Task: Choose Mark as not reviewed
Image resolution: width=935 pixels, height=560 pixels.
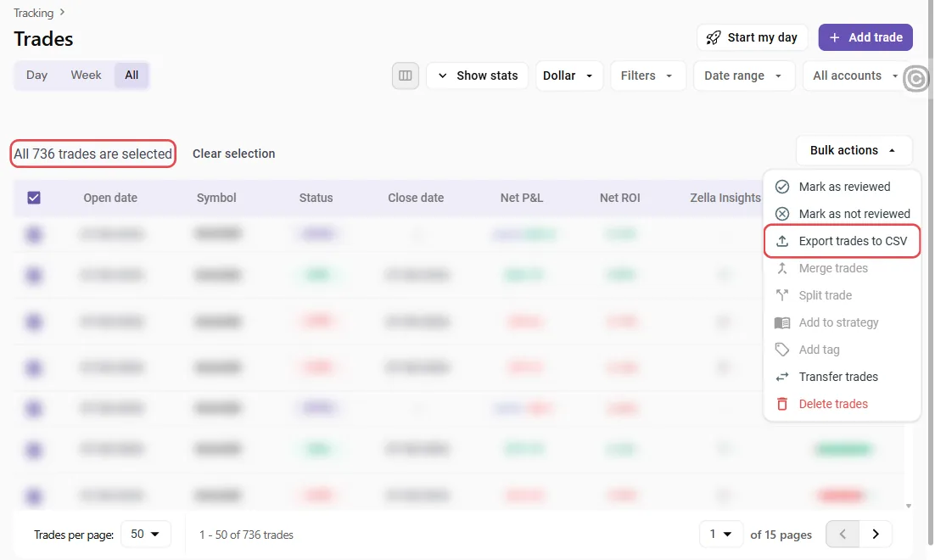Action: point(842,214)
